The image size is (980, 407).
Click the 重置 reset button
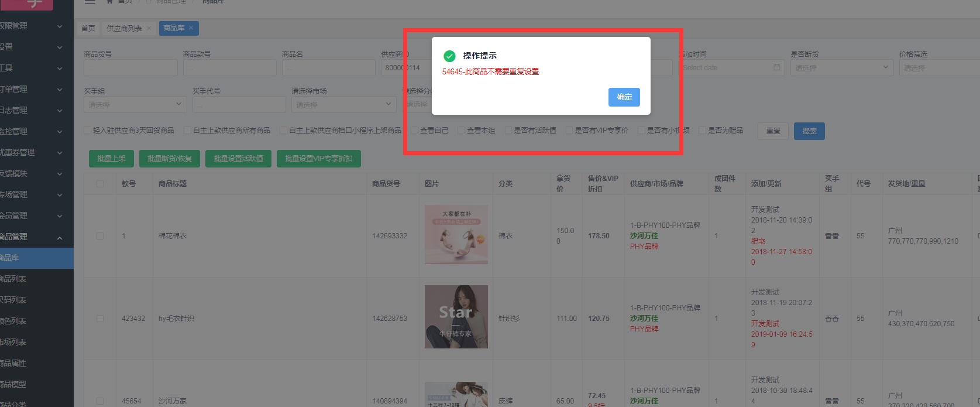pyautogui.click(x=773, y=131)
